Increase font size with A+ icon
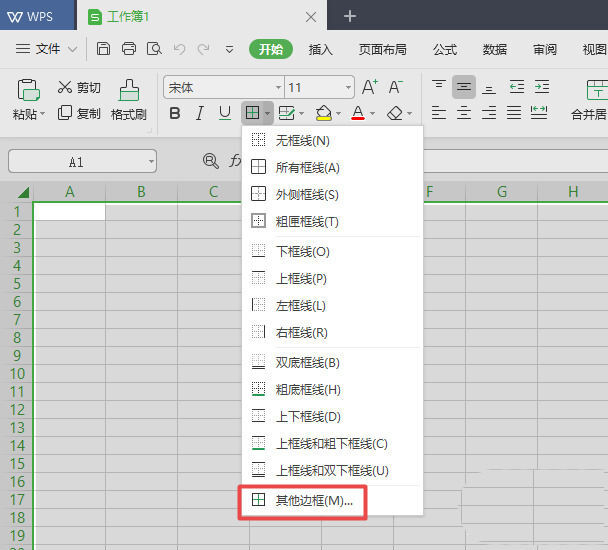608x550 pixels. (370, 87)
